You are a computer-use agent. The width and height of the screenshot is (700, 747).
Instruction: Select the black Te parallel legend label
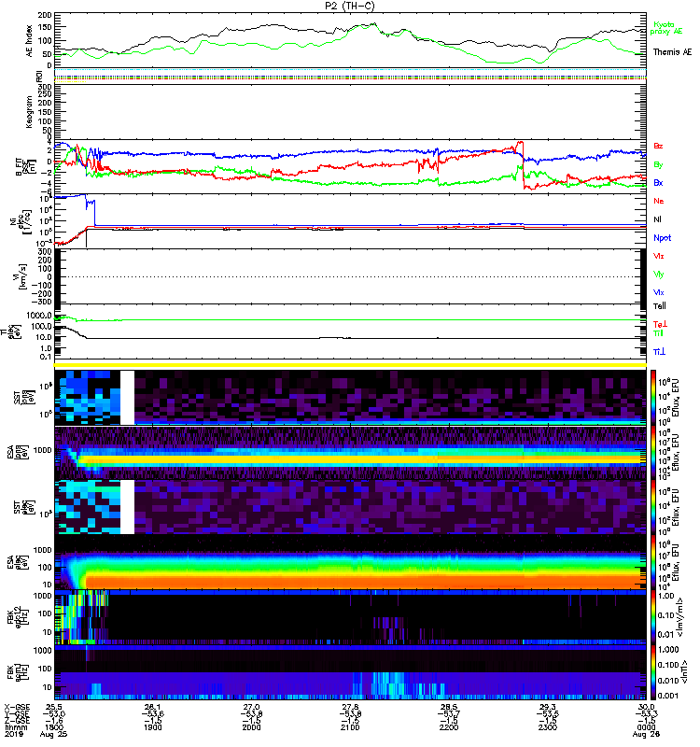click(660, 306)
